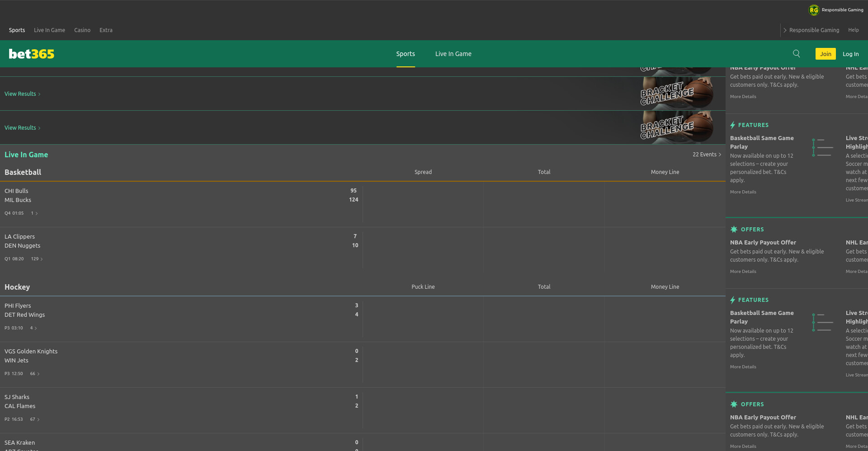Expand the 22 Events link
This screenshot has height=451, width=868.
point(707,155)
